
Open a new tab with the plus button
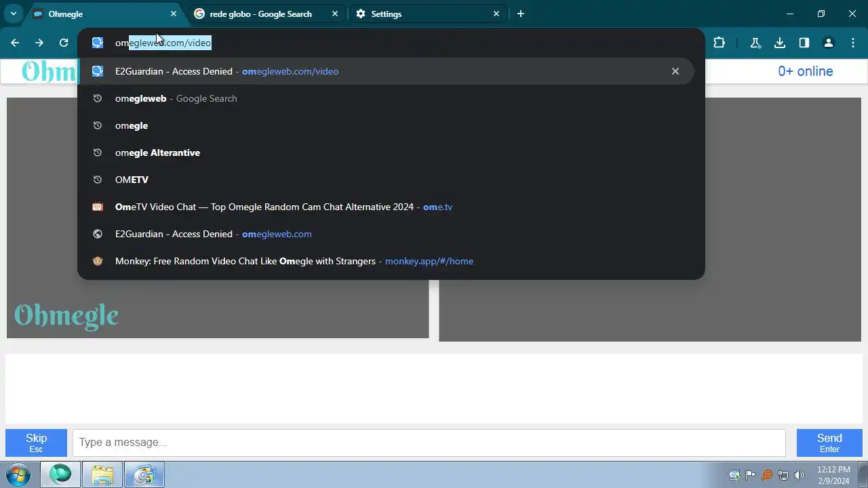point(521,14)
